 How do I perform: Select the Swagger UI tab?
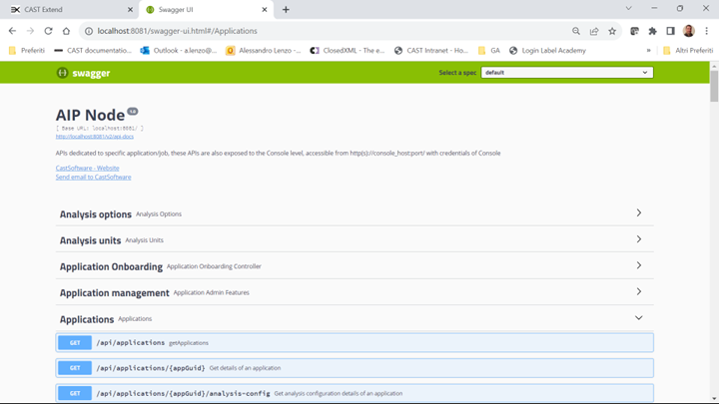click(x=206, y=9)
